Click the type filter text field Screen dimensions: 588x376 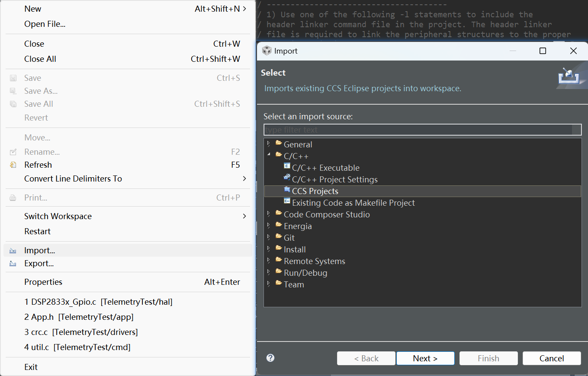(x=423, y=130)
